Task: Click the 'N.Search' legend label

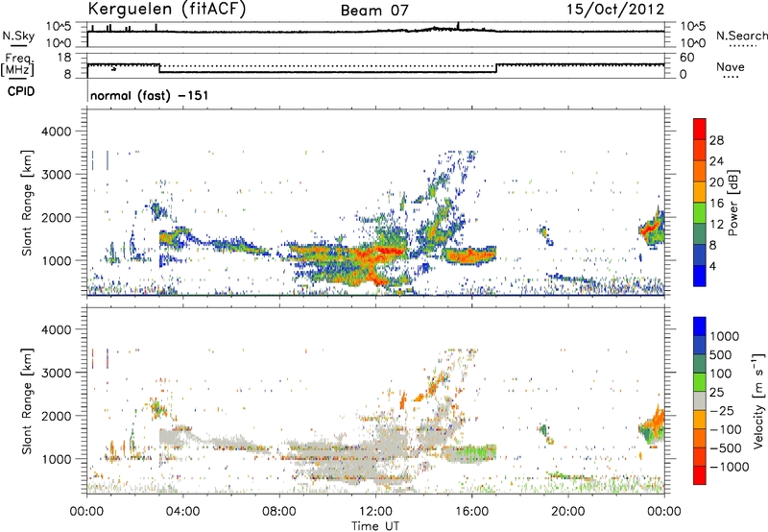Action: (x=741, y=36)
